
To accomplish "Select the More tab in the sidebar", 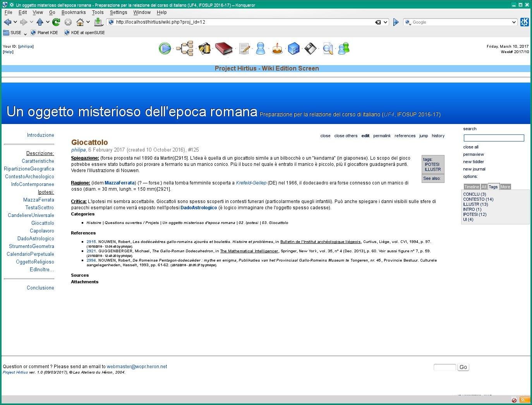I will [505, 187].
